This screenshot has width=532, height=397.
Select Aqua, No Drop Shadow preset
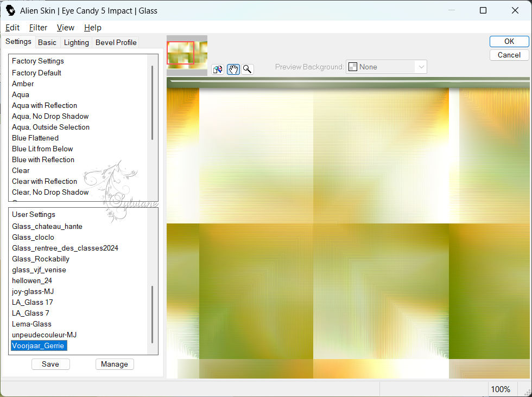pyautogui.click(x=50, y=116)
